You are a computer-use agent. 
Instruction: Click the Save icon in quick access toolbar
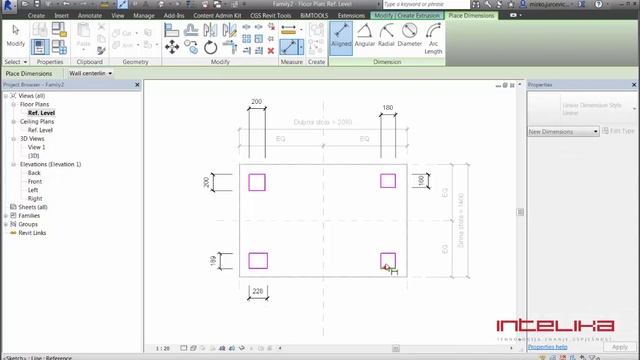pos(37,4)
